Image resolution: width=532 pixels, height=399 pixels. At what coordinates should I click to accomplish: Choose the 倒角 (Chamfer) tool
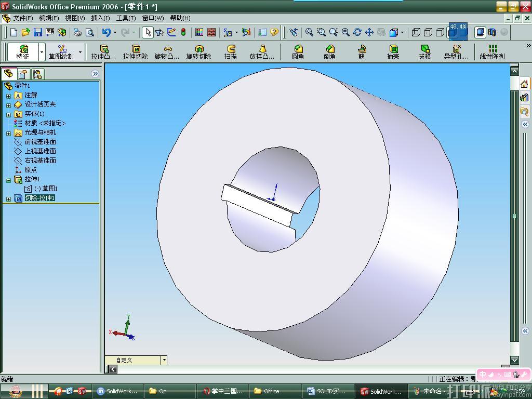coord(329,51)
